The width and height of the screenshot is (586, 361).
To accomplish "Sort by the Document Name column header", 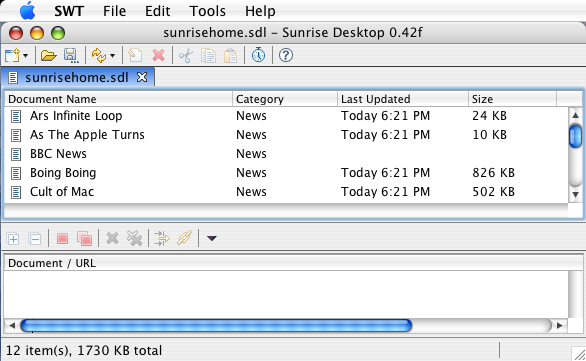I will (118, 99).
